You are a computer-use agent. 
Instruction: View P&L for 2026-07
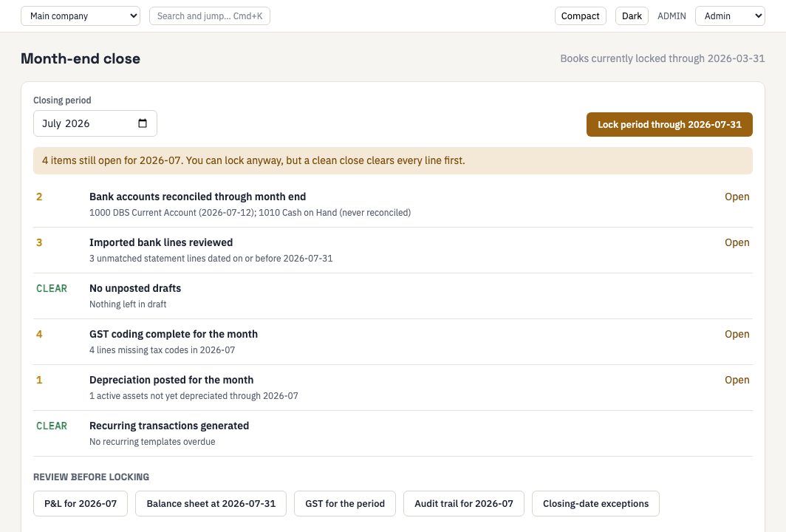pyautogui.click(x=81, y=503)
